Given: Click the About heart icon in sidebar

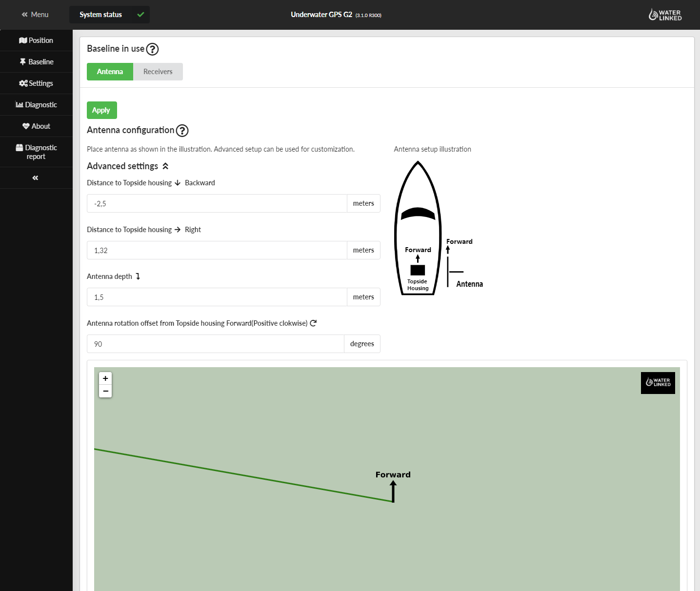Looking at the screenshot, I should click(x=26, y=126).
